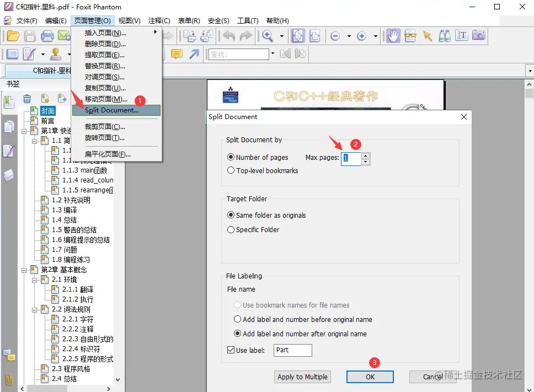Click the yellow Note comment icon
This screenshot has width=534, height=392.
coord(177,54)
